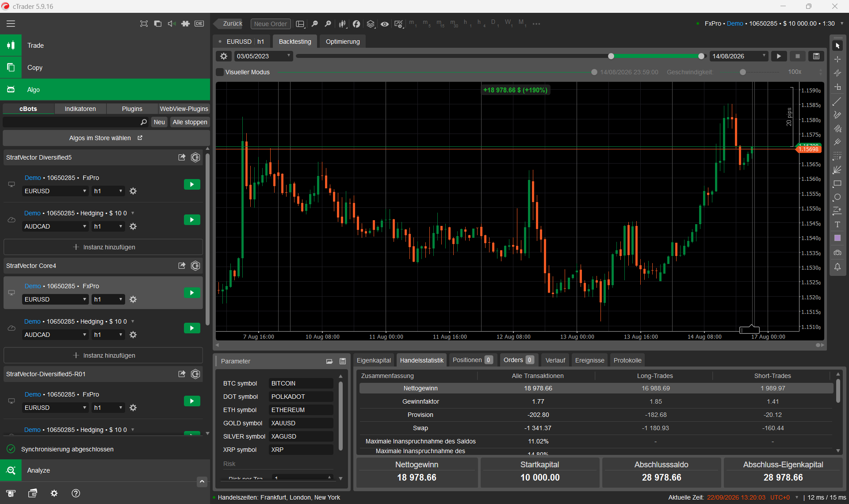The width and height of the screenshot is (849, 504).
Task: Select the trend line drawing tool
Action: coord(838,101)
